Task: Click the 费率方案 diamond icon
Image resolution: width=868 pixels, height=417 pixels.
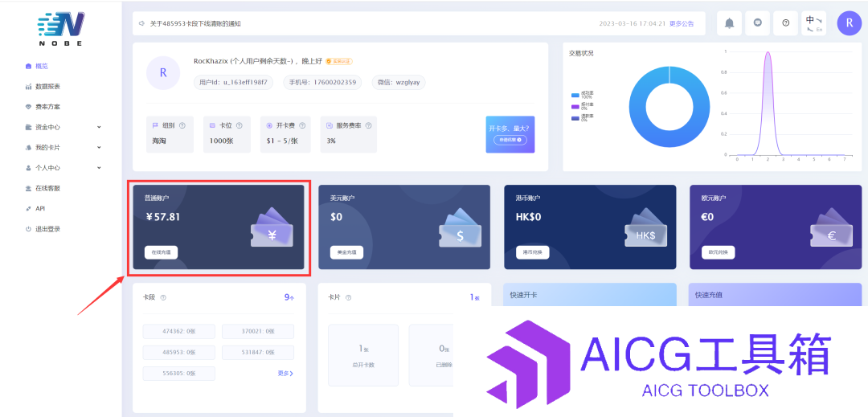Action: click(28, 107)
